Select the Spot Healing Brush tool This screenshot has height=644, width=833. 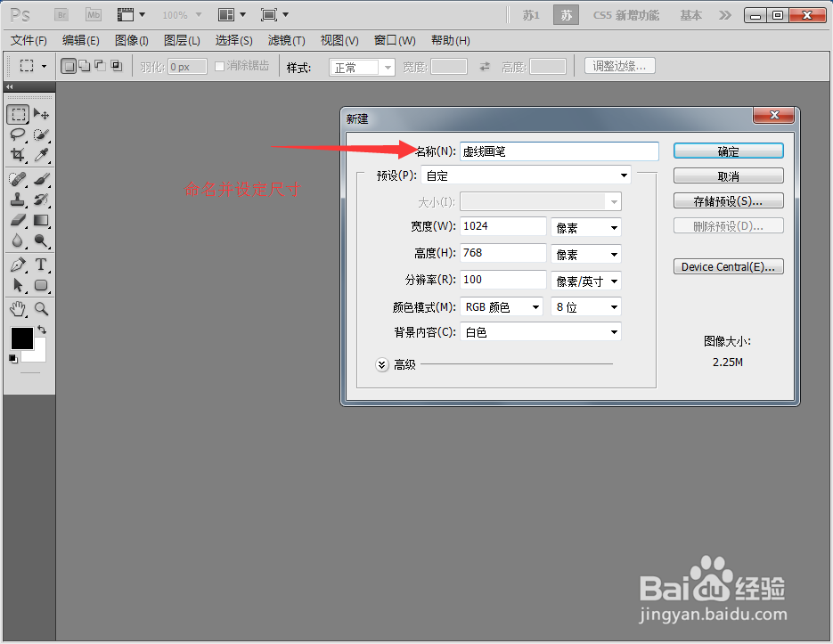18,180
